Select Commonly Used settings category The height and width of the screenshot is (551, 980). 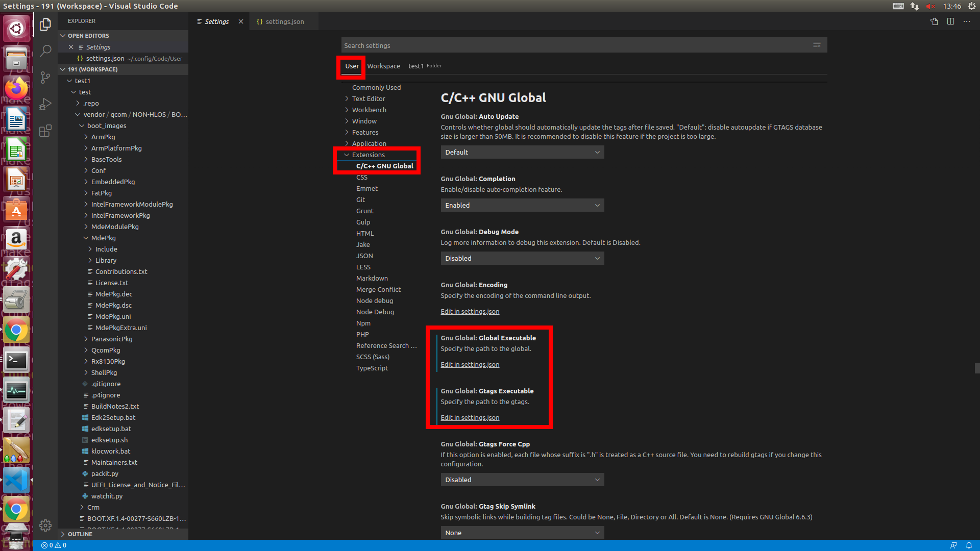pyautogui.click(x=376, y=87)
